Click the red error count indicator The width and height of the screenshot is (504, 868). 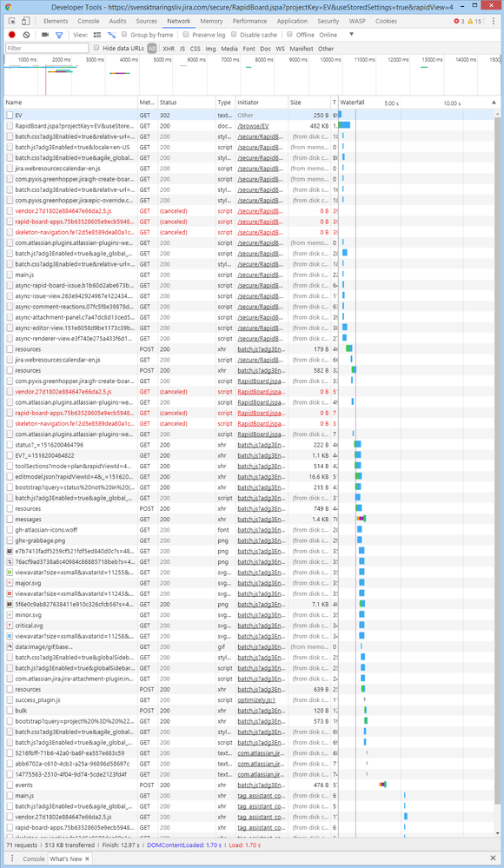coord(459,21)
